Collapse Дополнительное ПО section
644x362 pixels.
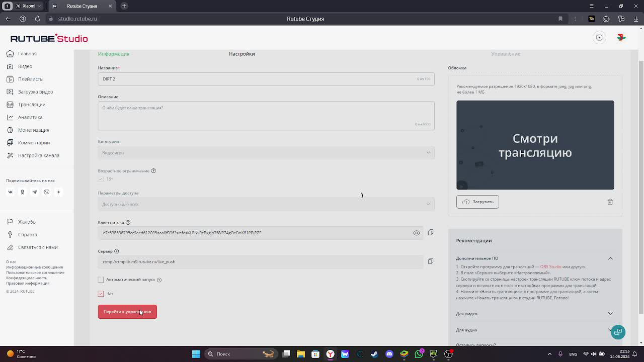610,258
